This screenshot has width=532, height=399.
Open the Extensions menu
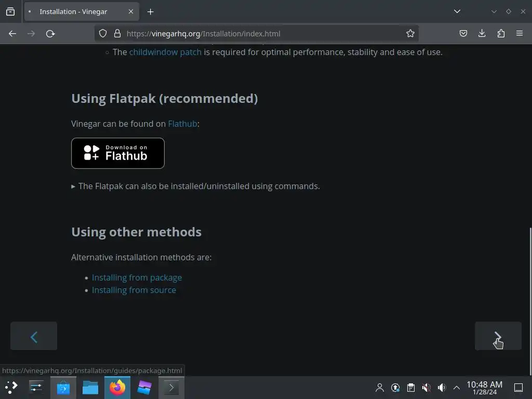pos(501,34)
